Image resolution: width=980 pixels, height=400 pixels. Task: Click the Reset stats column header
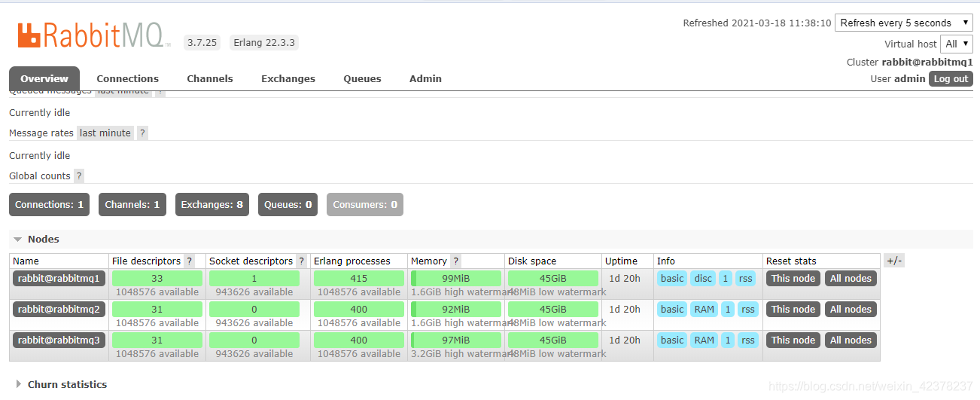(791, 261)
